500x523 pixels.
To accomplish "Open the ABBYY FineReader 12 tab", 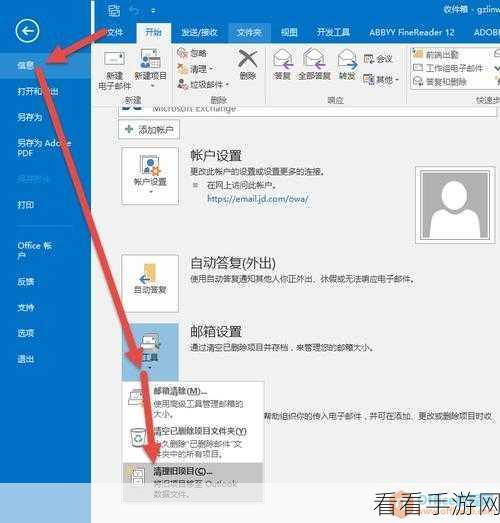I will (x=412, y=32).
